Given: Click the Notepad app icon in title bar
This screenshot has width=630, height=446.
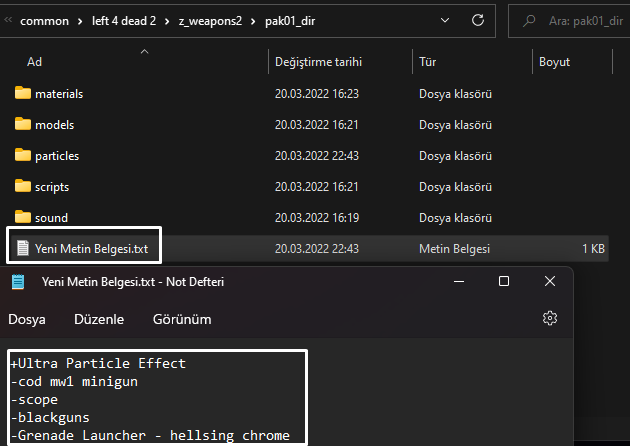Looking at the screenshot, I should (17, 282).
